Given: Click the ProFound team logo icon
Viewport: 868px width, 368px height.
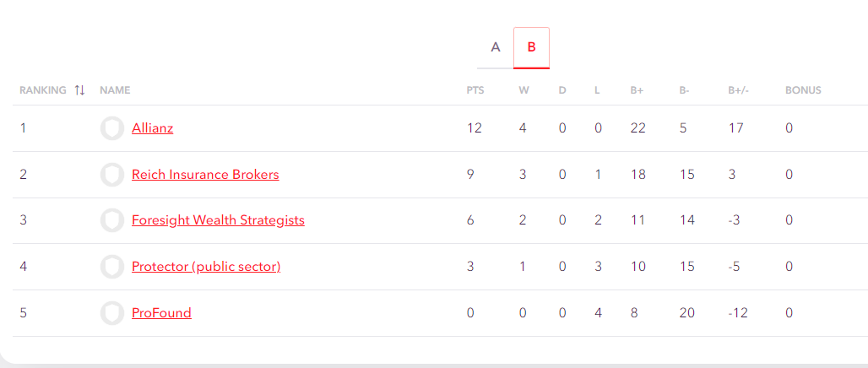Looking at the screenshot, I should coord(111,313).
